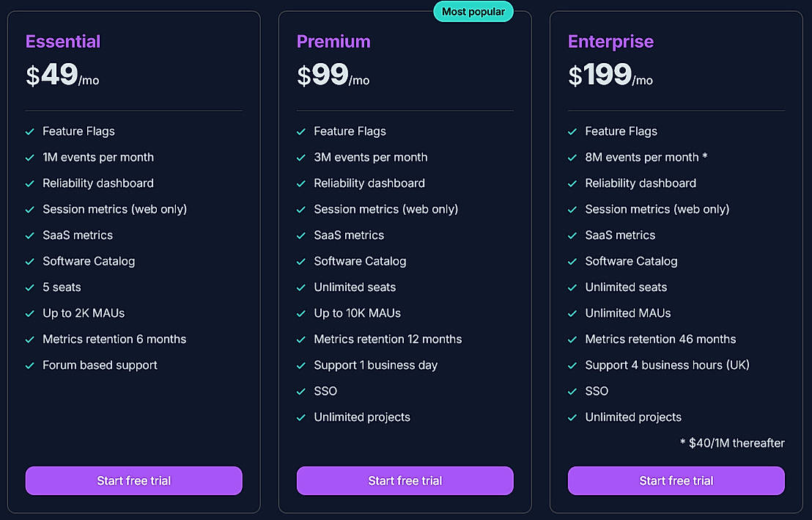Click checkmark beside Support 4 business hours (UK)
The image size is (812, 520).
click(x=572, y=365)
